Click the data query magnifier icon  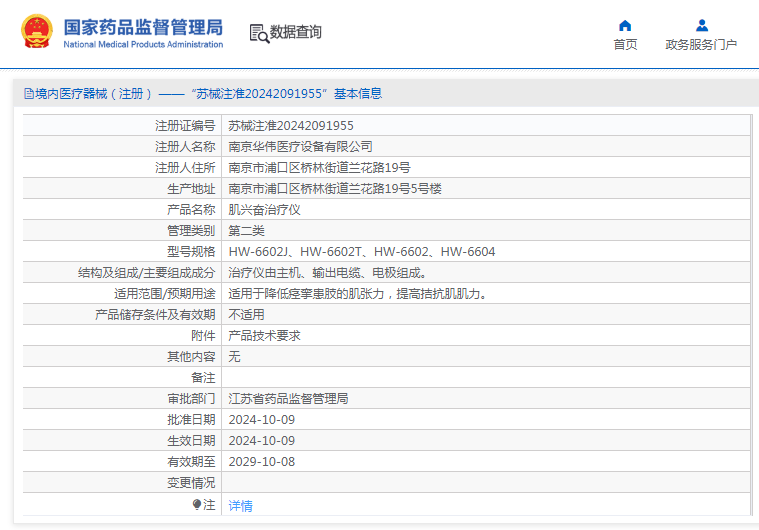tap(259, 33)
